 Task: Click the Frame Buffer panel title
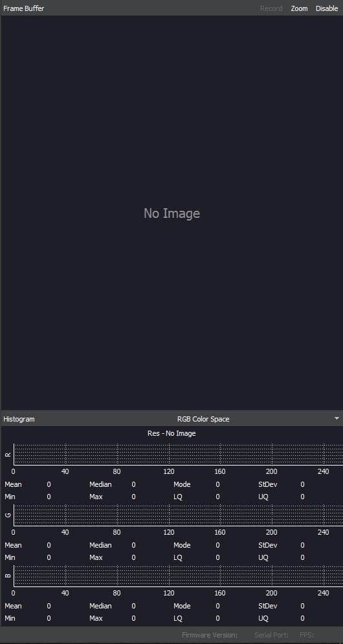(x=24, y=8)
